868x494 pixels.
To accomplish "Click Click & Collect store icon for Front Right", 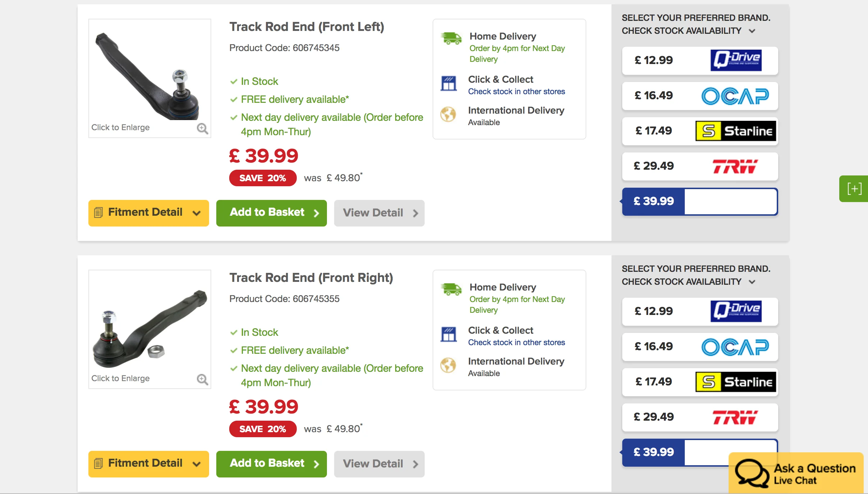I will tap(449, 334).
